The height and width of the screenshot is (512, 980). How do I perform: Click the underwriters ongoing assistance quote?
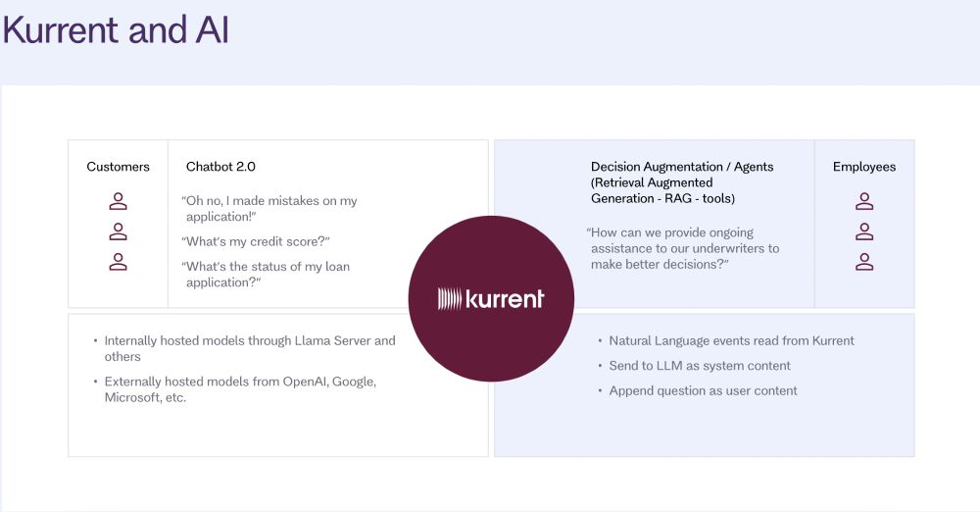coord(682,248)
